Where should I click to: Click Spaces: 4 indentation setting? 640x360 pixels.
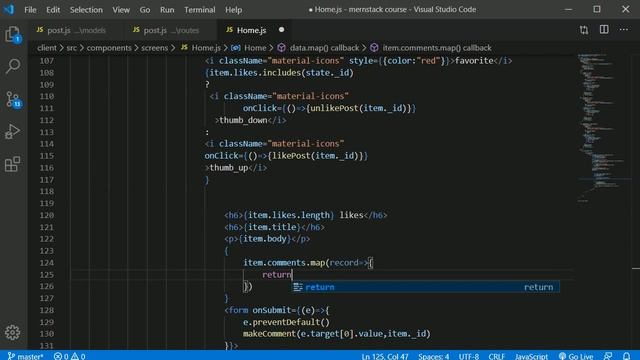[433, 356]
